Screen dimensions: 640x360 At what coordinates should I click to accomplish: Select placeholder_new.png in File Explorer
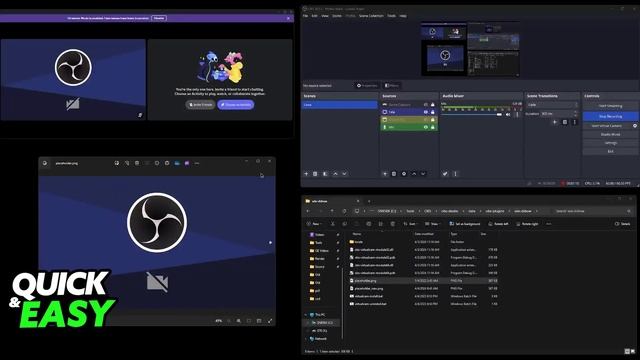click(369, 289)
